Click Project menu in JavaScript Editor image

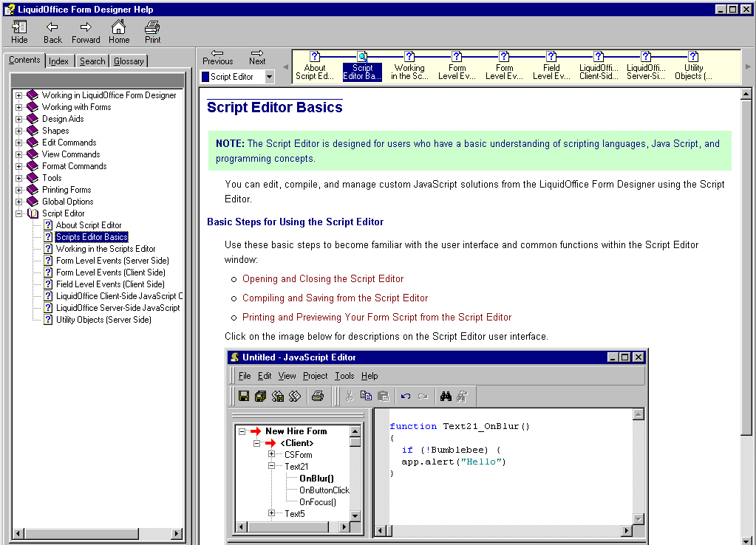click(315, 376)
